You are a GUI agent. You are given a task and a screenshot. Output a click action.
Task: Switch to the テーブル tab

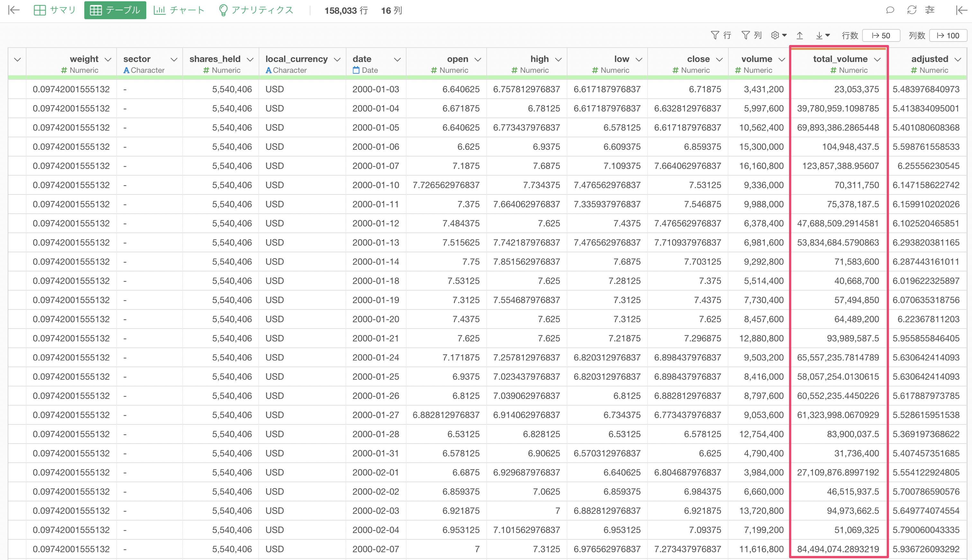115,10
